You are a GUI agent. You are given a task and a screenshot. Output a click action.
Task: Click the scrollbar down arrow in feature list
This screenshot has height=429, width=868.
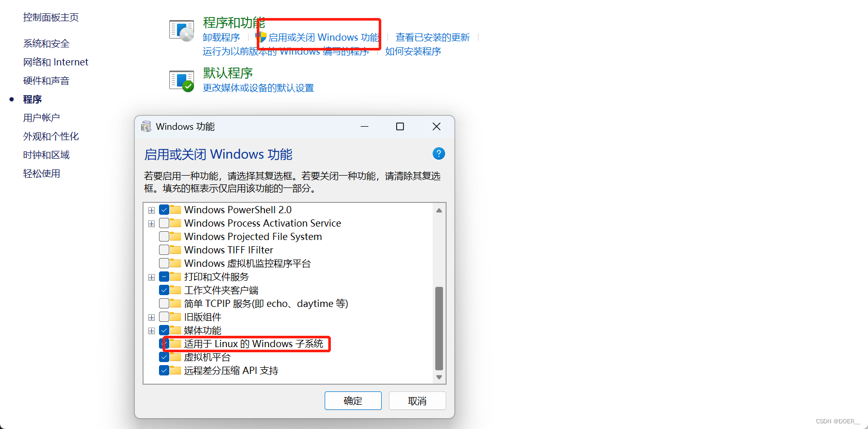coord(439,377)
